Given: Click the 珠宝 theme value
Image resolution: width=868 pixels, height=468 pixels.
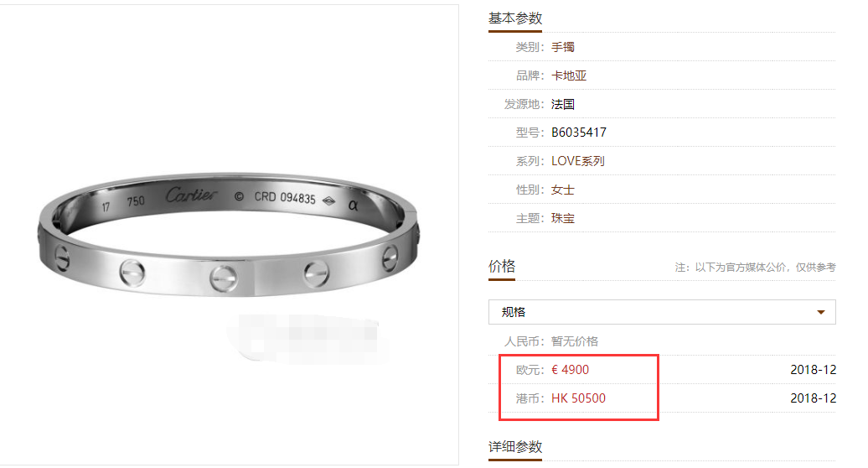Looking at the screenshot, I should (x=563, y=218).
